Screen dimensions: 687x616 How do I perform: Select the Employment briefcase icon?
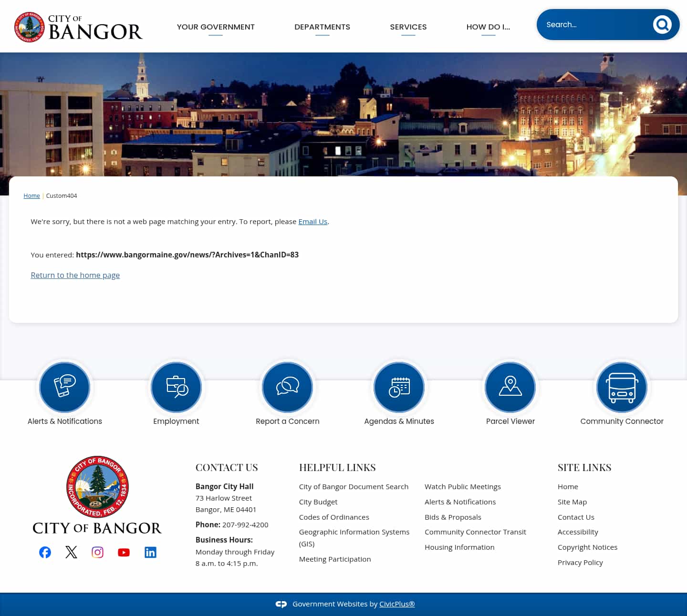point(176,387)
